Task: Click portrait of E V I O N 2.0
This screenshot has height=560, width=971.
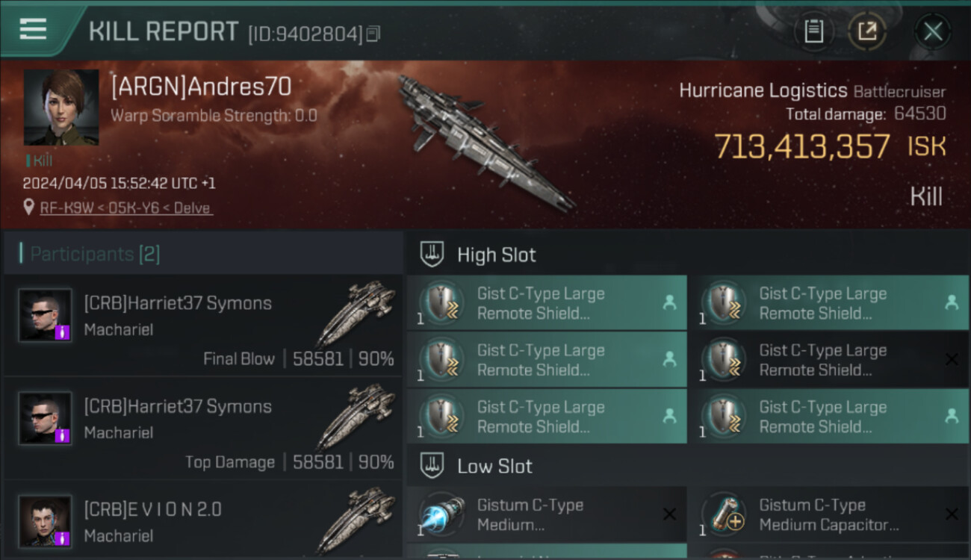Action: click(x=46, y=521)
